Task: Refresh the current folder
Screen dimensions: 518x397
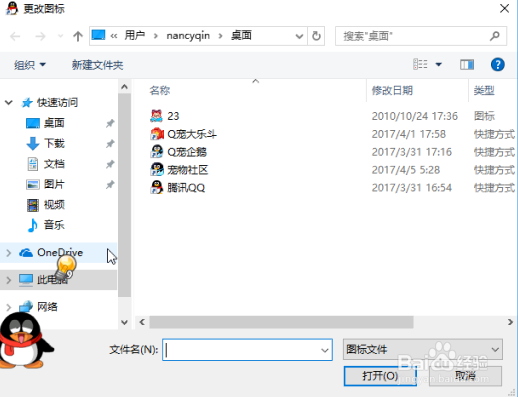Action: pos(316,36)
